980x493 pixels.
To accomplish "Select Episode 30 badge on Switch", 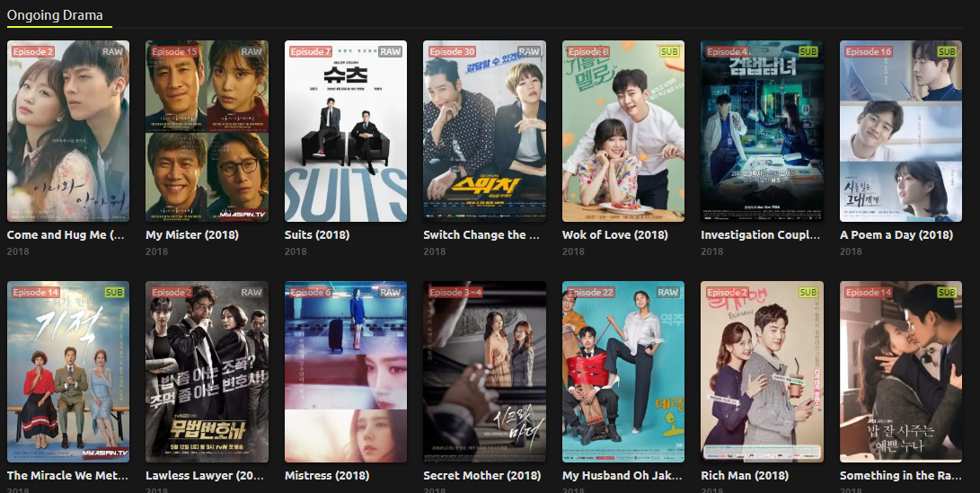I will [452, 52].
